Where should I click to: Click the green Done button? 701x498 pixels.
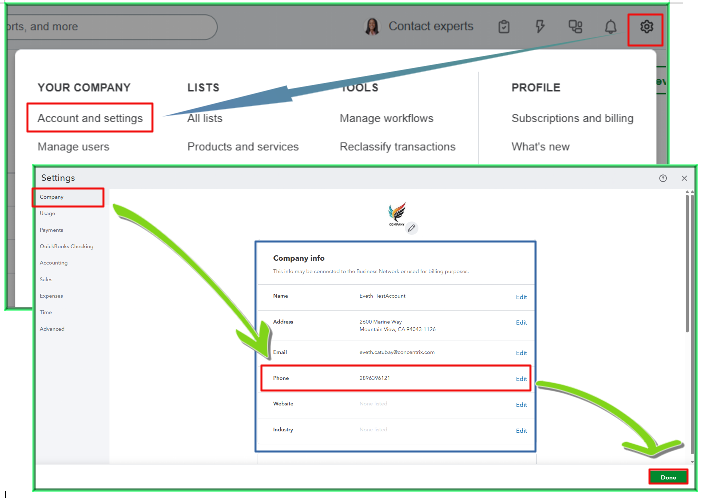point(668,477)
